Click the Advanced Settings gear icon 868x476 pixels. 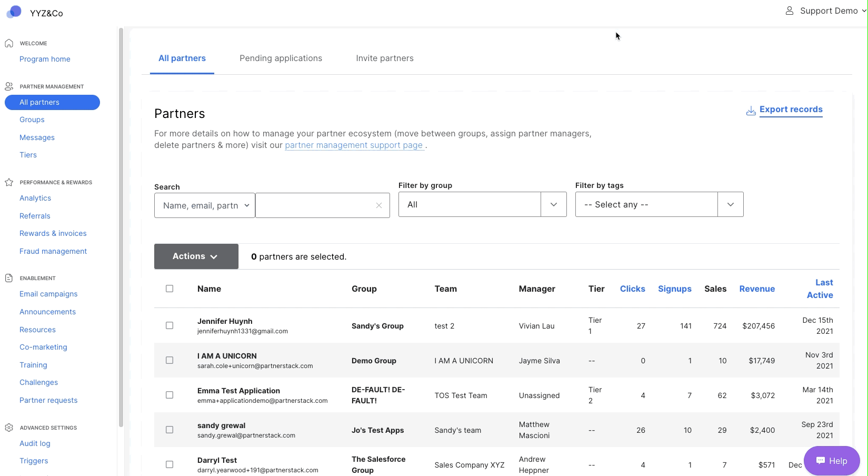(9, 428)
